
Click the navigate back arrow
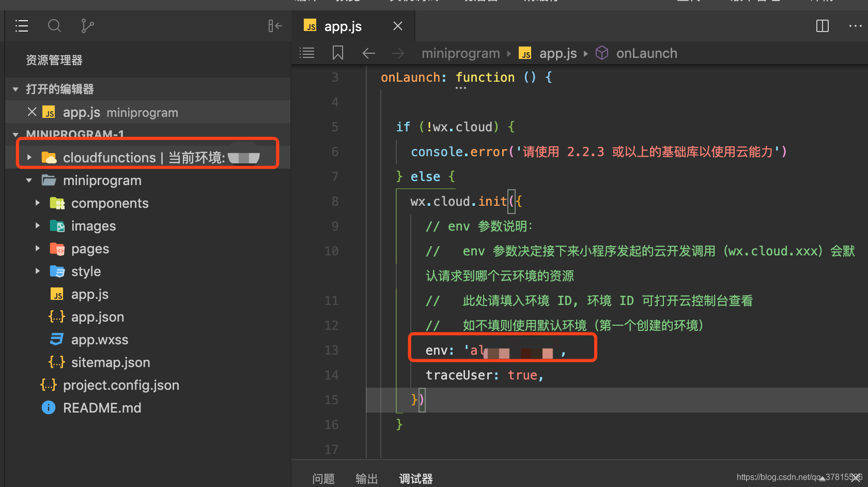click(368, 53)
